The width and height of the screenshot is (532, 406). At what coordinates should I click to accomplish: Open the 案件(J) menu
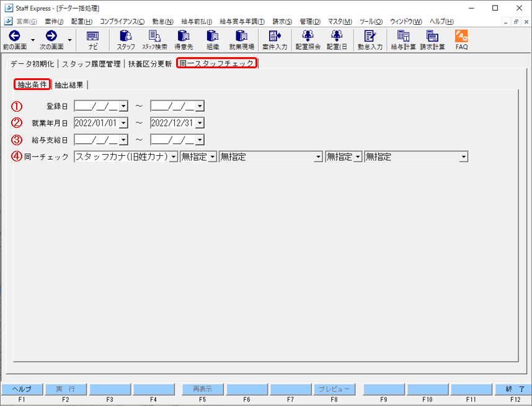tap(54, 22)
